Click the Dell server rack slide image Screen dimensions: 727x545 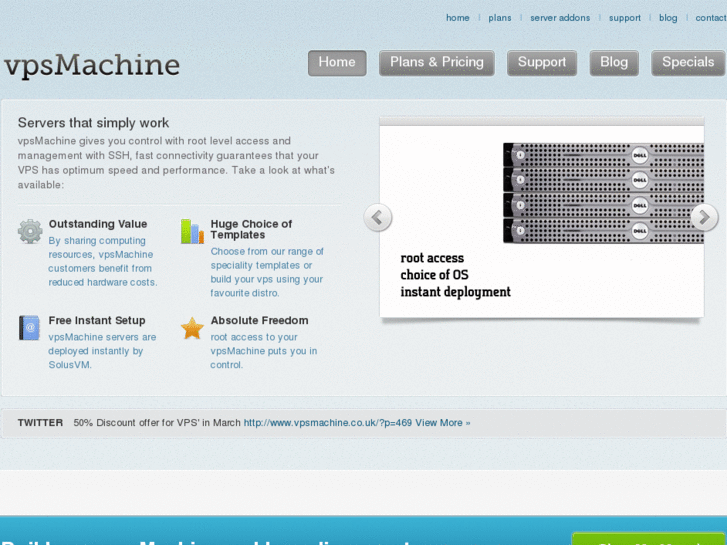(x=603, y=193)
